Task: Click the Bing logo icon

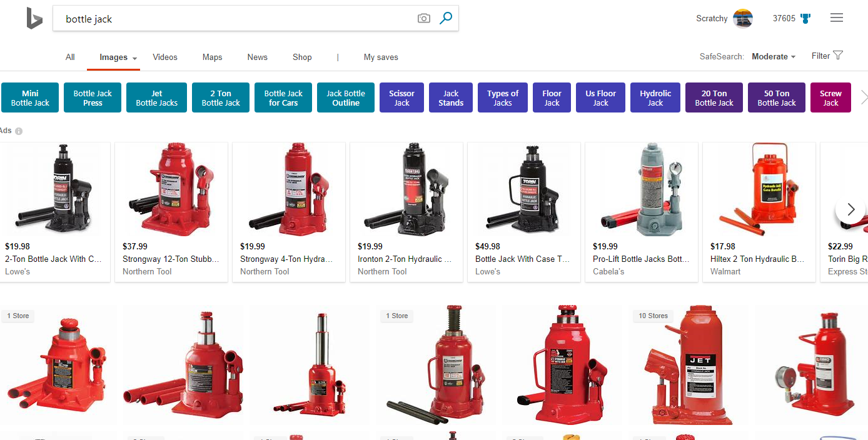Action: coord(34,19)
